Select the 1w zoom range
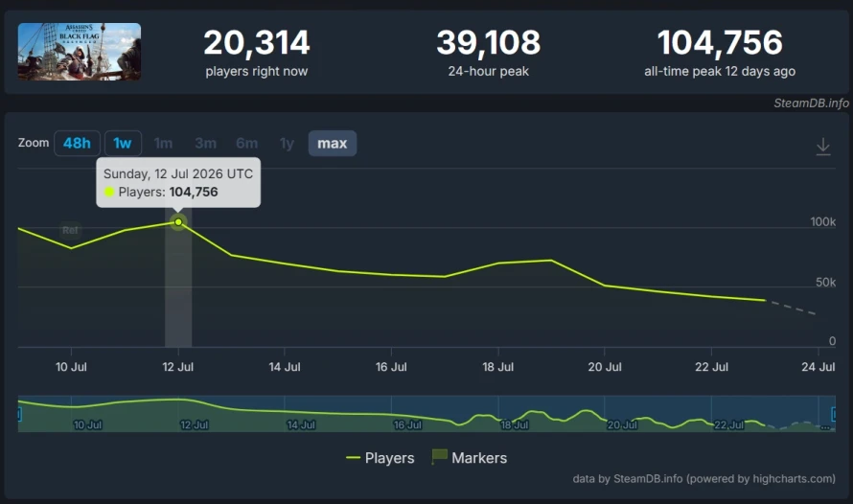 point(123,144)
